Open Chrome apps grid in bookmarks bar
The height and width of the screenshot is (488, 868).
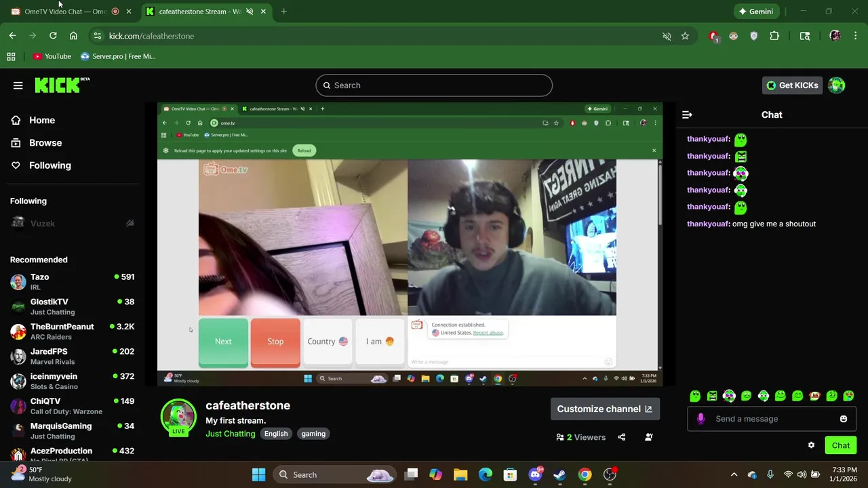(11, 56)
